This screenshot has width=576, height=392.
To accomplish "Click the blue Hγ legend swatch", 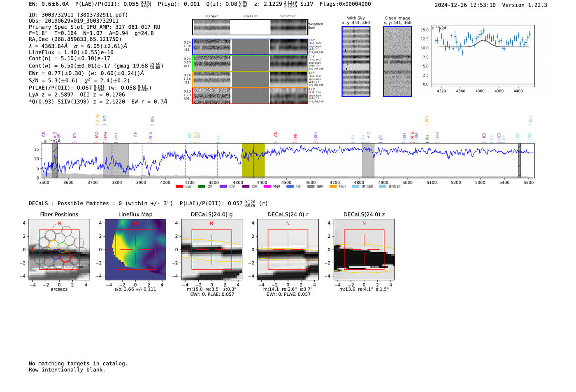I will point(290,186).
